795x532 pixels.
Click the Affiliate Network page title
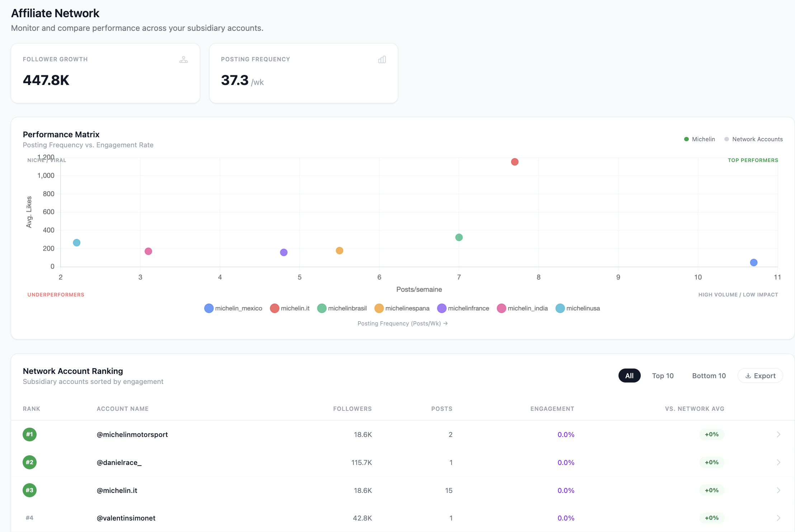(x=55, y=13)
